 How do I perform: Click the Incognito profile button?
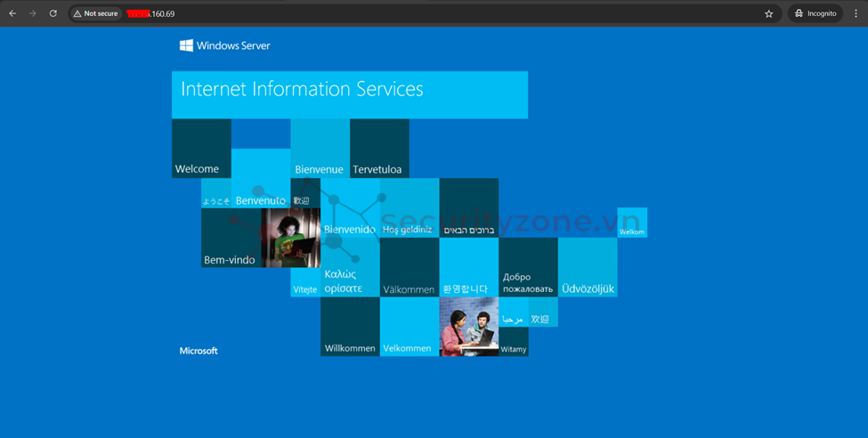(815, 13)
